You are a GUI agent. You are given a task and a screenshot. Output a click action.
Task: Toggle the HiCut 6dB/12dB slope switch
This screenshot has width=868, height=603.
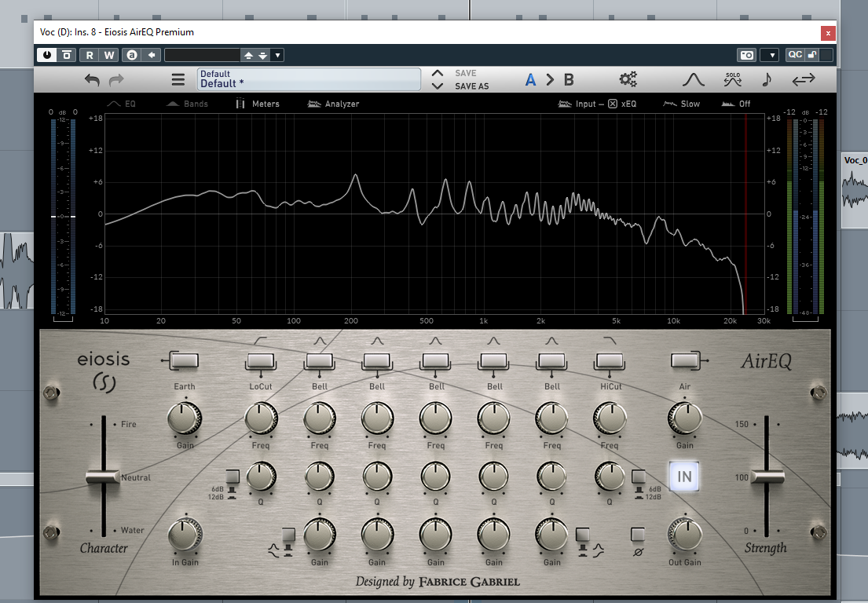pos(639,477)
